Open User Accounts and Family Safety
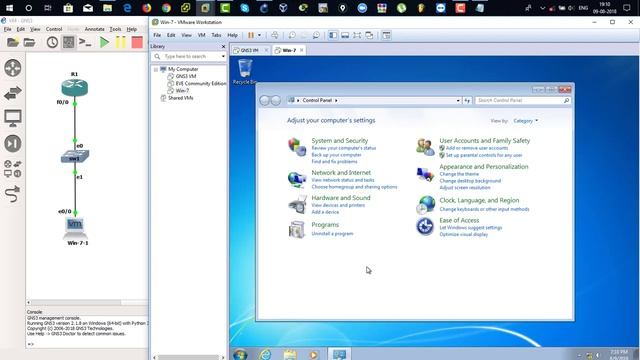Image resolution: width=640 pixels, height=360 pixels. point(484,140)
